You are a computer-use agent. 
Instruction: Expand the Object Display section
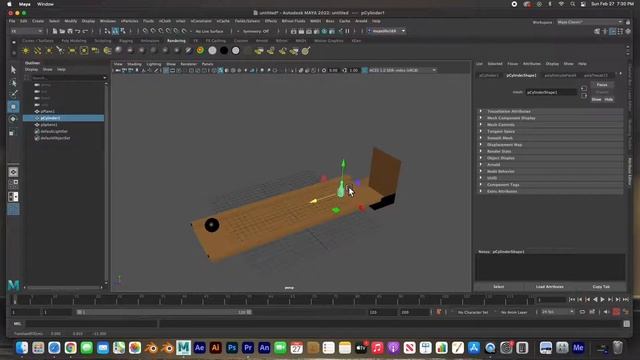click(550, 158)
